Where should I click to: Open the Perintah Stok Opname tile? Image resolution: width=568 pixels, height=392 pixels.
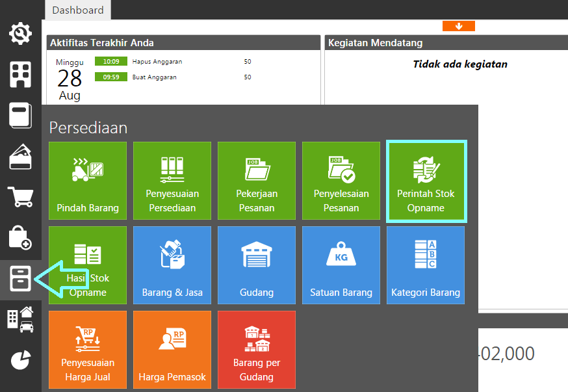(x=426, y=181)
